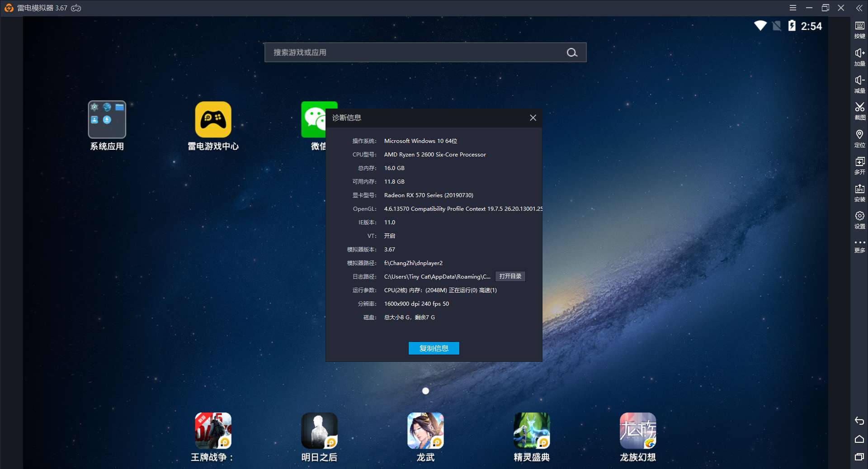Click the search games or apps field
Image resolution: width=868 pixels, height=469 pixels.
(416, 52)
